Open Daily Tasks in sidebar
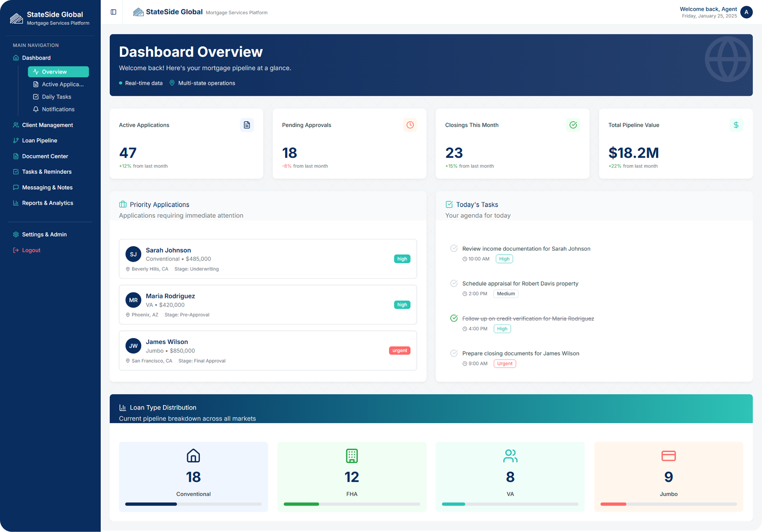The image size is (762, 532). (x=56, y=97)
